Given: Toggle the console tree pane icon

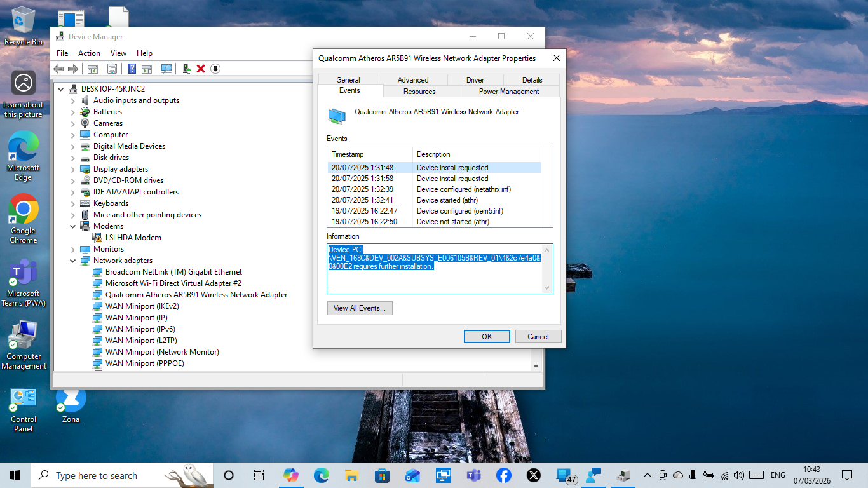Looking at the screenshot, I should (x=92, y=68).
